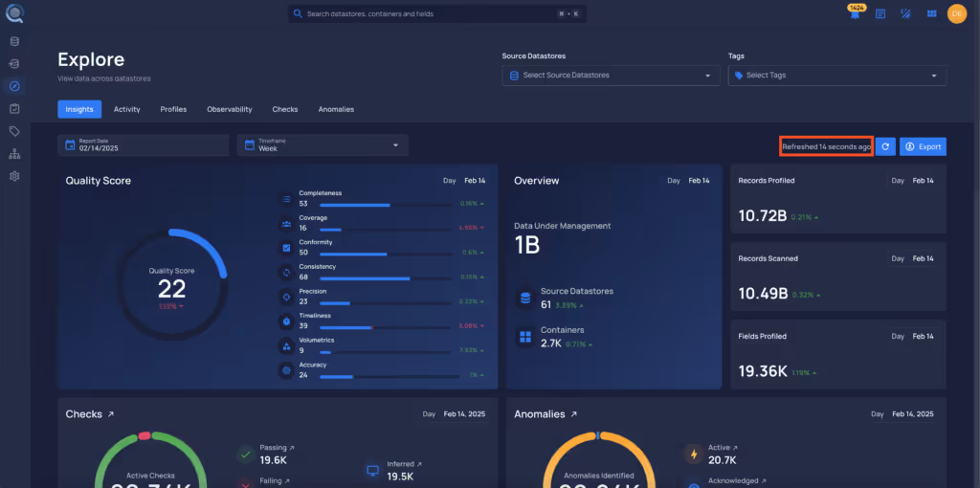The image size is (980, 488).
Task: Open the Inferred checks link
Action: pyautogui.click(x=405, y=464)
